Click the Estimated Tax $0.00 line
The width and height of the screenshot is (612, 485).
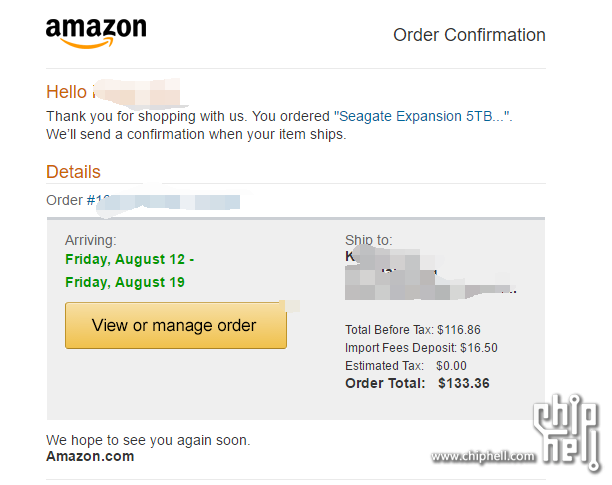[406, 366]
